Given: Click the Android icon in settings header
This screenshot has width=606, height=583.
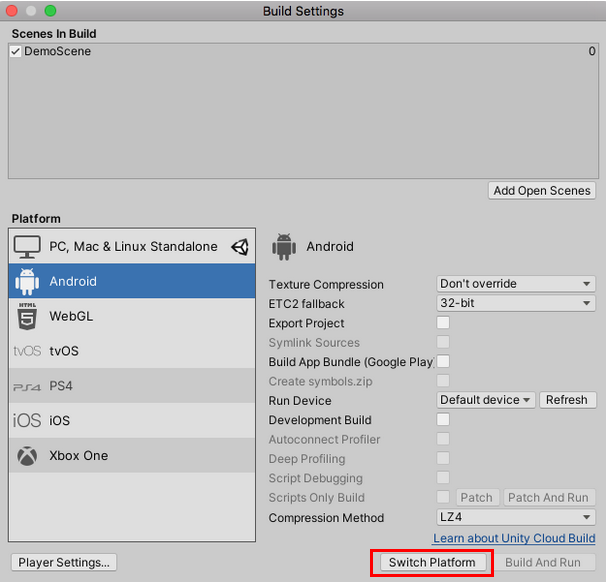Looking at the screenshot, I should click(x=284, y=247).
